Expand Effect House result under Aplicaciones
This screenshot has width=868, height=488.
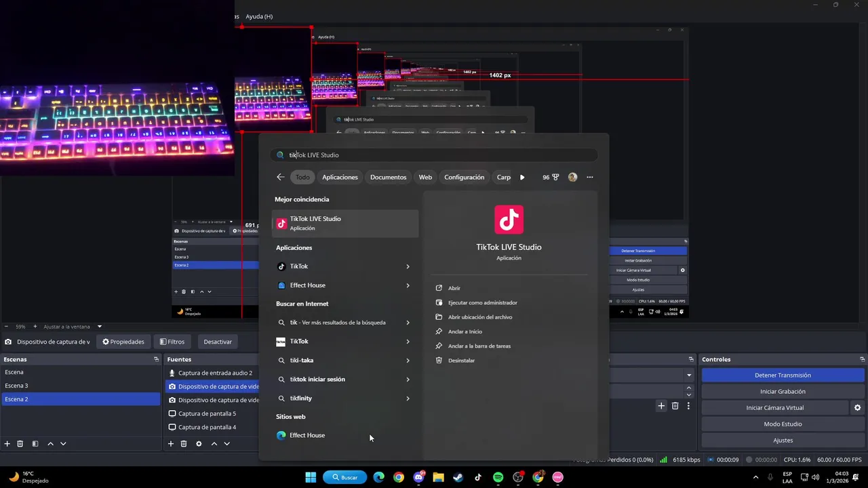408,285
